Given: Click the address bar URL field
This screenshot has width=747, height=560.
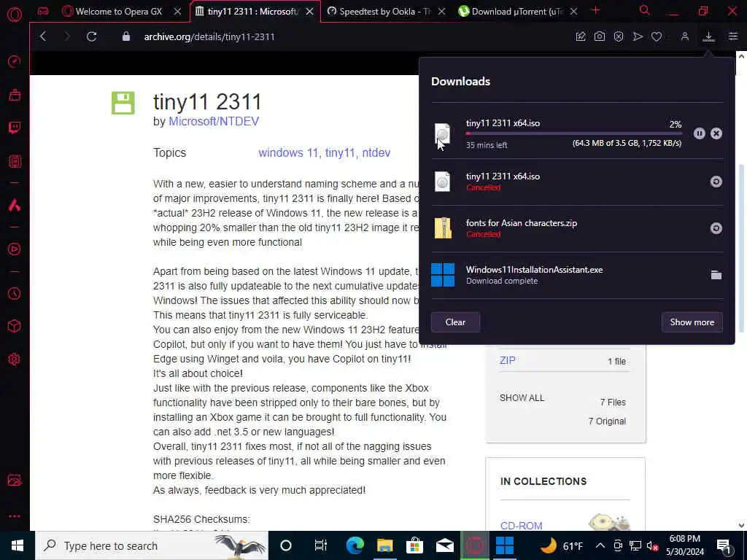Looking at the screenshot, I should (x=209, y=36).
